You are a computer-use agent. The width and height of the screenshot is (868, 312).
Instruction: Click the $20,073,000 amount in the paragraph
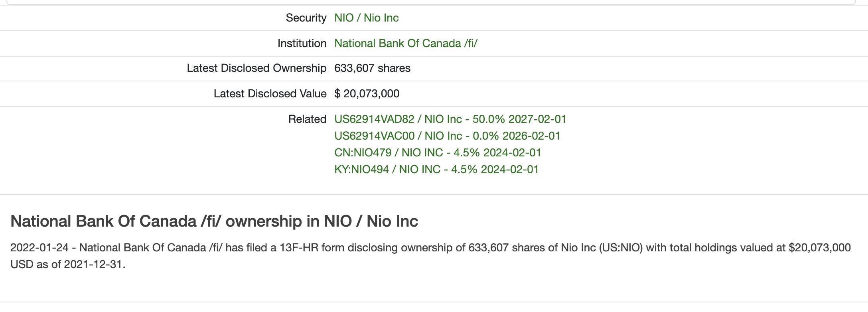tap(820, 248)
